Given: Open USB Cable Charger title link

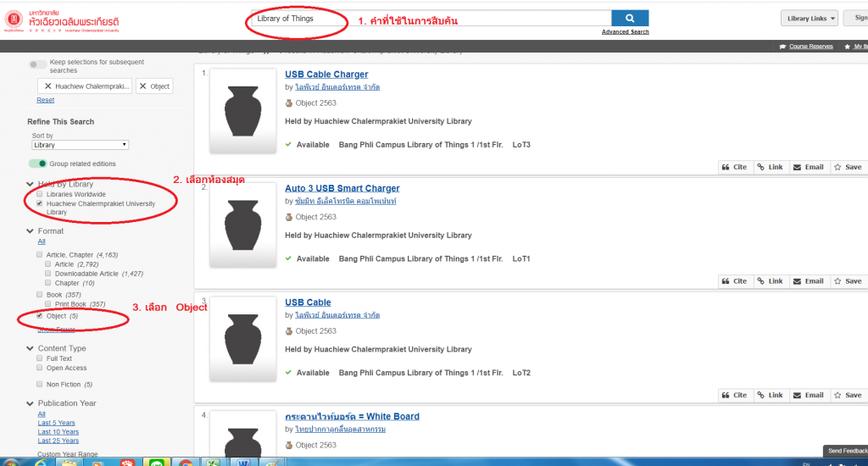Looking at the screenshot, I should (326, 75).
